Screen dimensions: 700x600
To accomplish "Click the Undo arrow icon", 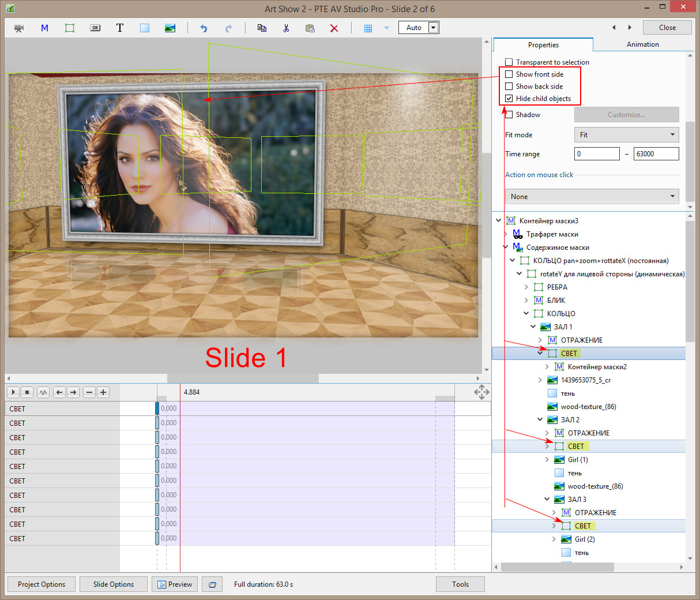I will point(204,28).
